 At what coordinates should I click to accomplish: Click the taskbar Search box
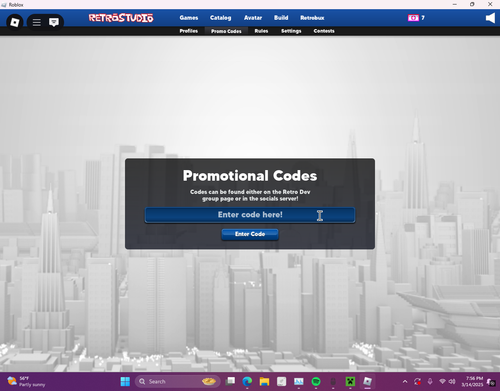178,381
